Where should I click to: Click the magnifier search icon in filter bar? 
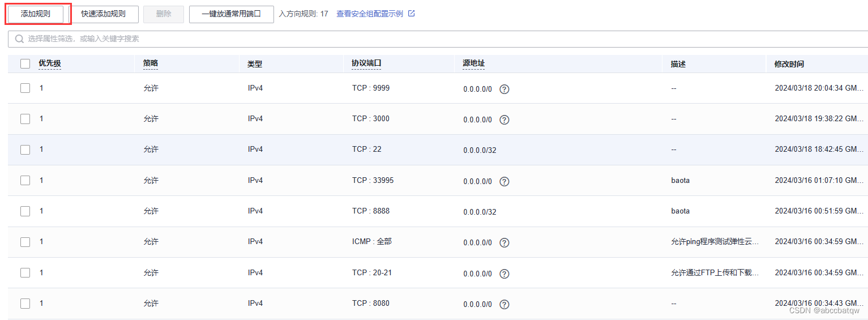[x=19, y=39]
